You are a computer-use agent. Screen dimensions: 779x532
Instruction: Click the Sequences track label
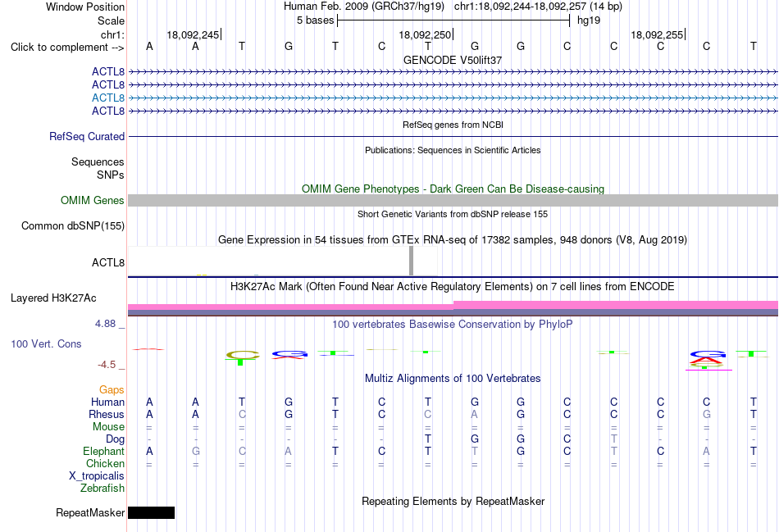98,162
